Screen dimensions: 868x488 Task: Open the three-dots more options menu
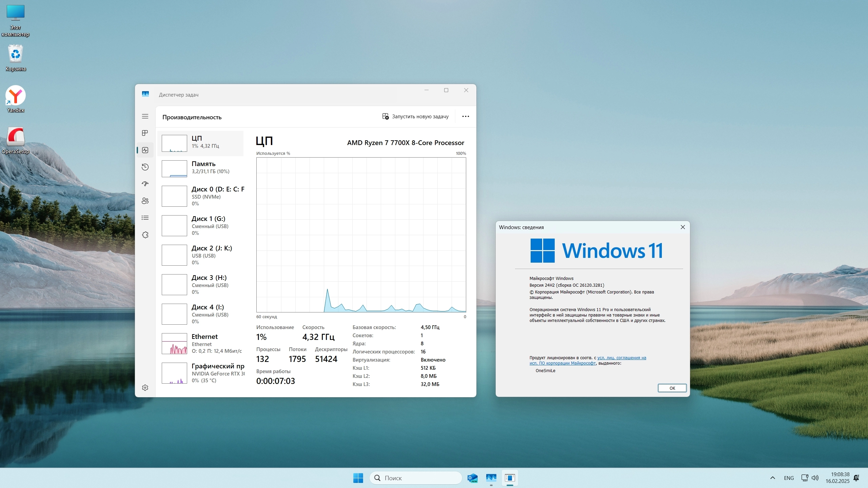tap(466, 116)
